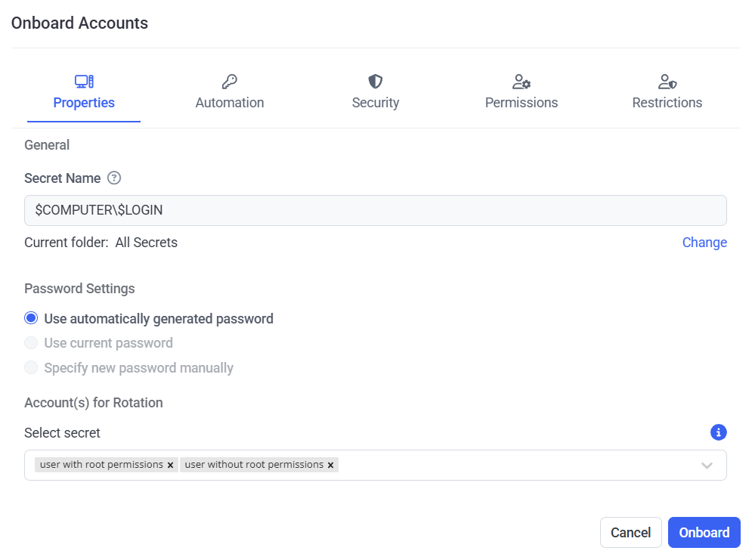Go to the Restrictions tab
The width and height of the screenshot is (752, 560).
(x=667, y=103)
